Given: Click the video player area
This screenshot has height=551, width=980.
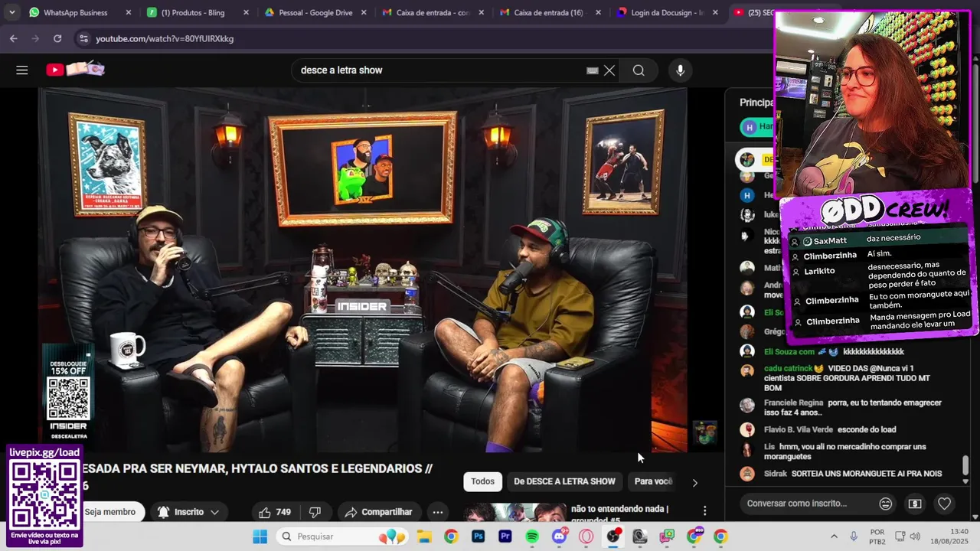Looking at the screenshot, I should tap(363, 269).
